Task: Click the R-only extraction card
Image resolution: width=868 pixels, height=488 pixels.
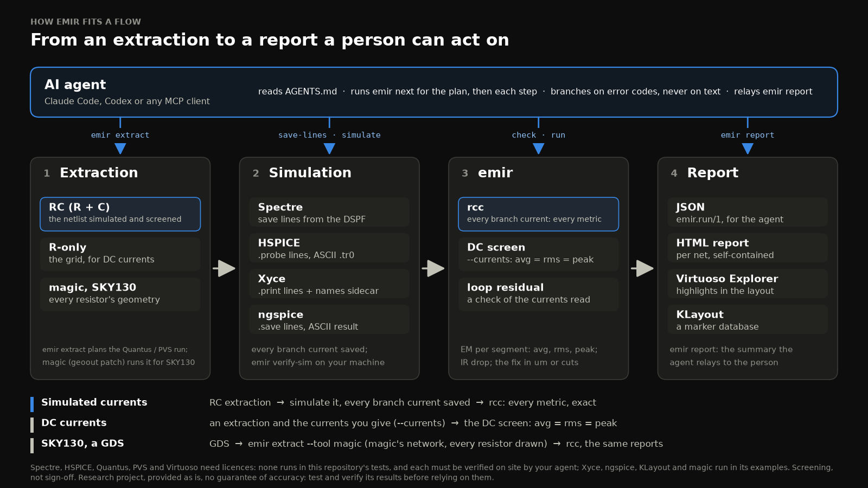Action: [120, 254]
